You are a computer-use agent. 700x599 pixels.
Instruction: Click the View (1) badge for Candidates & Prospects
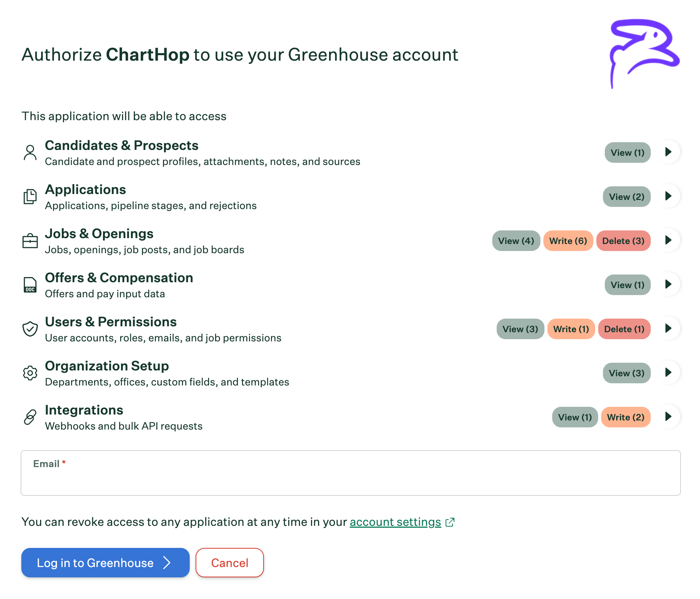628,153
